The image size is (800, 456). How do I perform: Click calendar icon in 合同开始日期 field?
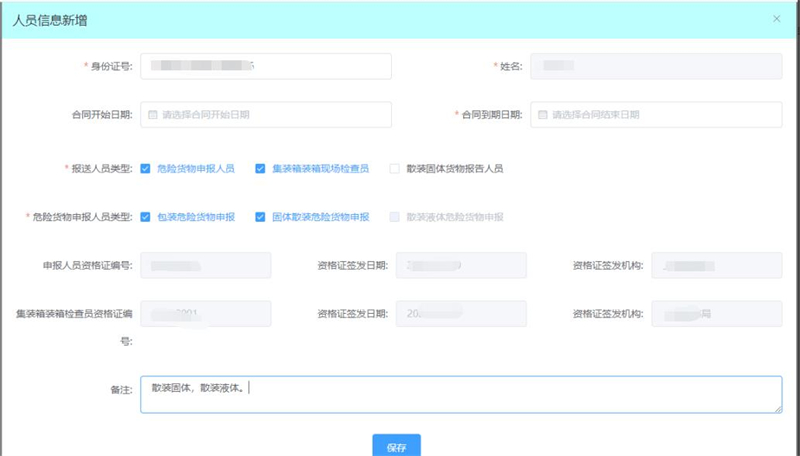153,115
